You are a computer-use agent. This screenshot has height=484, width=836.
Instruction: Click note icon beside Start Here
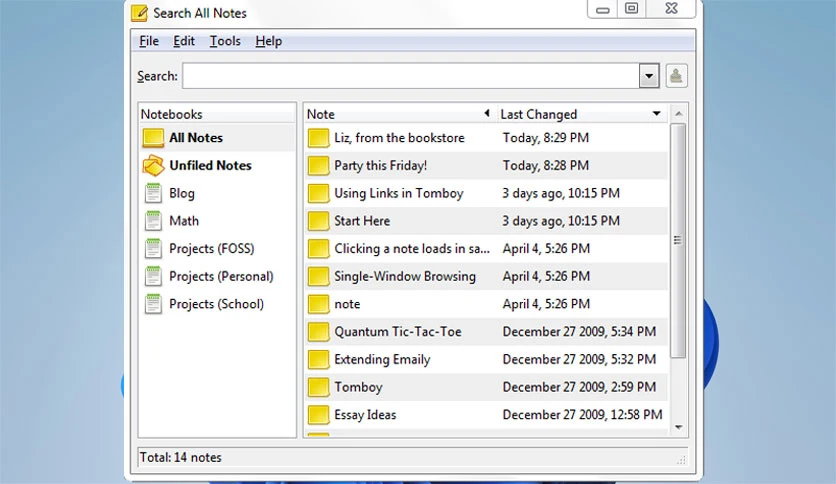point(318,221)
